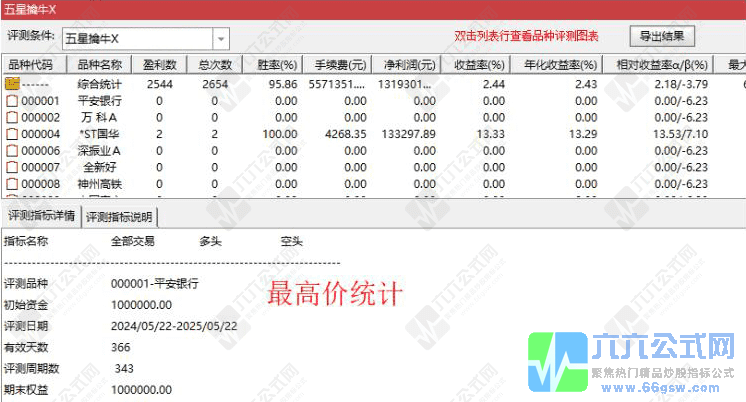The width and height of the screenshot is (746, 402).
Task: Click the 盈利数 column header
Action: point(159,64)
